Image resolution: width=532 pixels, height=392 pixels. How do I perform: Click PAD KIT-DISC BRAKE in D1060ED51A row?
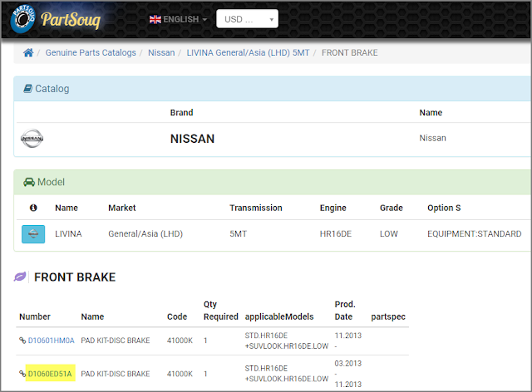pos(116,374)
